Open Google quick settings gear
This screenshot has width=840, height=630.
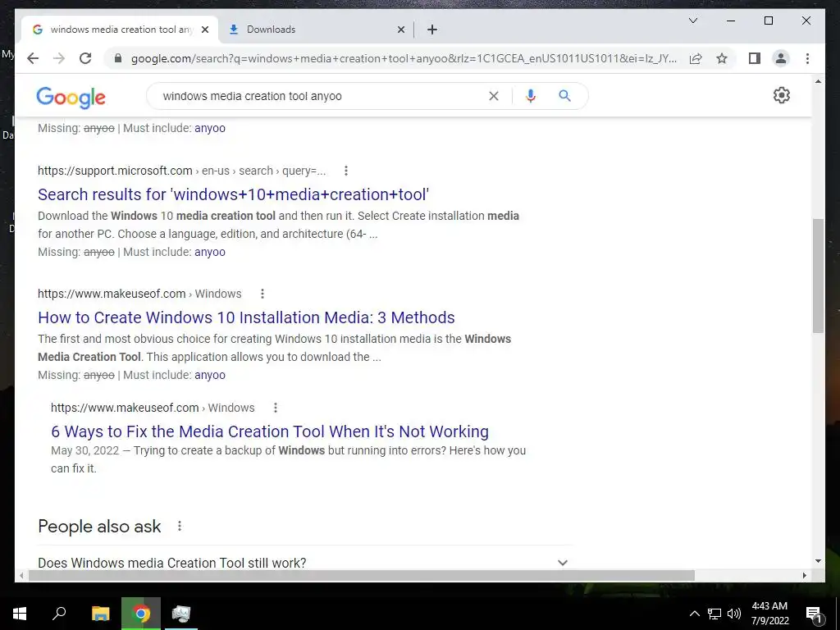(x=782, y=95)
